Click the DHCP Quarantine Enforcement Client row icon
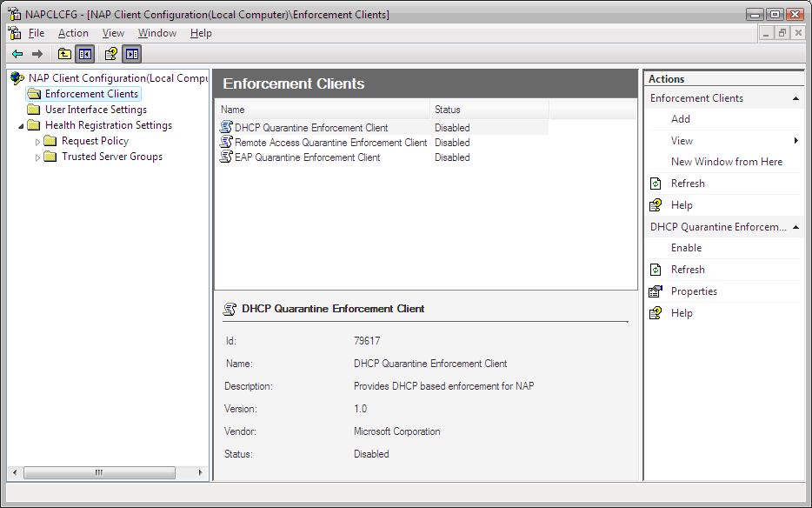Screen dimensions: 812x508 pyautogui.click(x=226, y=127)
